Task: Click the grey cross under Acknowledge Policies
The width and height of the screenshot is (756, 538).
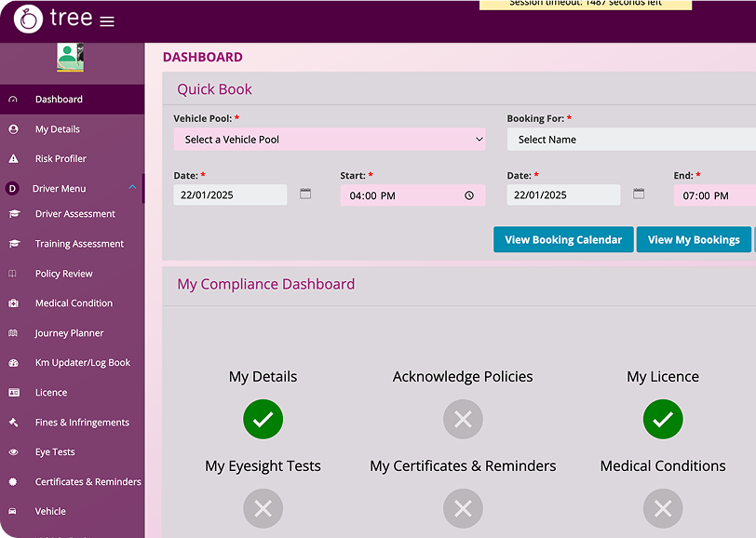Action: pyautogui.click(x=463, y=419)
